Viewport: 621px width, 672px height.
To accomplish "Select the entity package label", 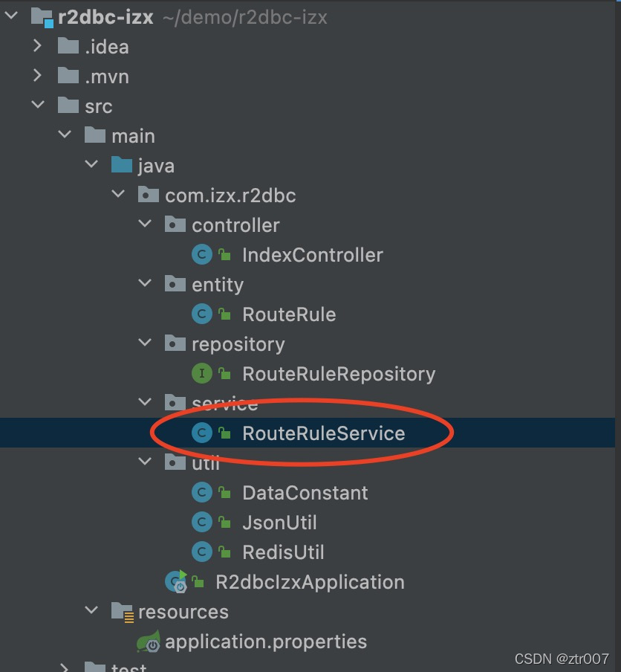I will tap(218, 285).
